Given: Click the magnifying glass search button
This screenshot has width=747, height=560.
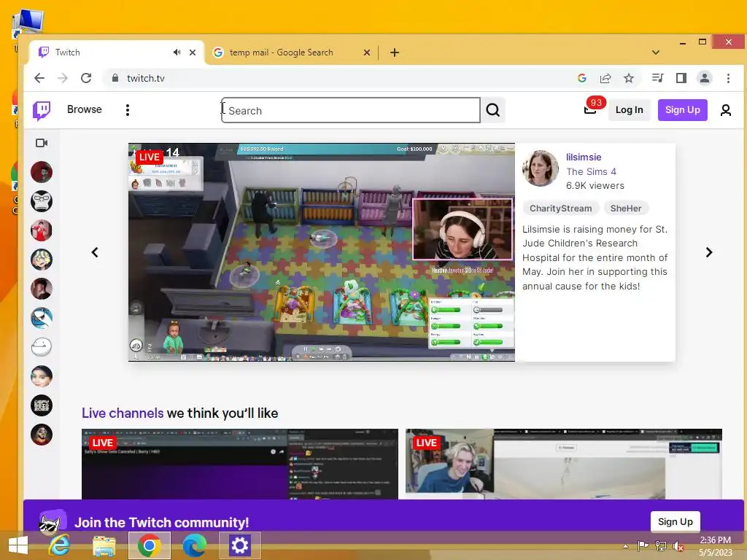Looking at the screenshot, I should point(492,111).
